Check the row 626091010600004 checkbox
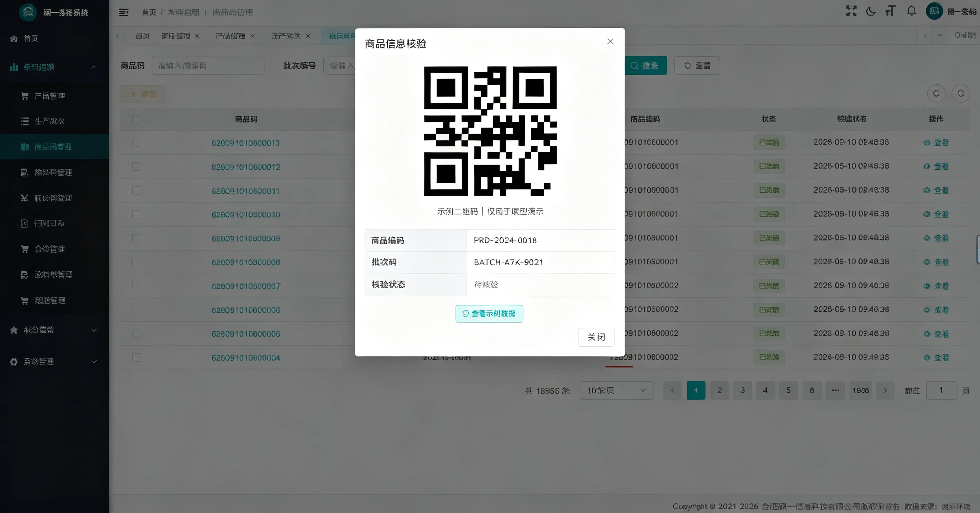The image size is (980, 513). point(136,358)
